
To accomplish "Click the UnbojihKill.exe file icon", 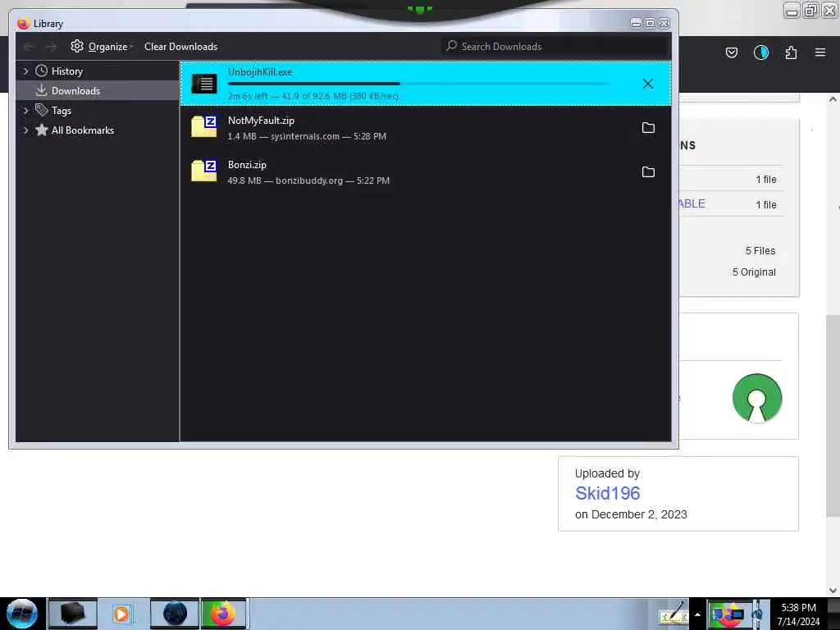I will coord(204,84).
